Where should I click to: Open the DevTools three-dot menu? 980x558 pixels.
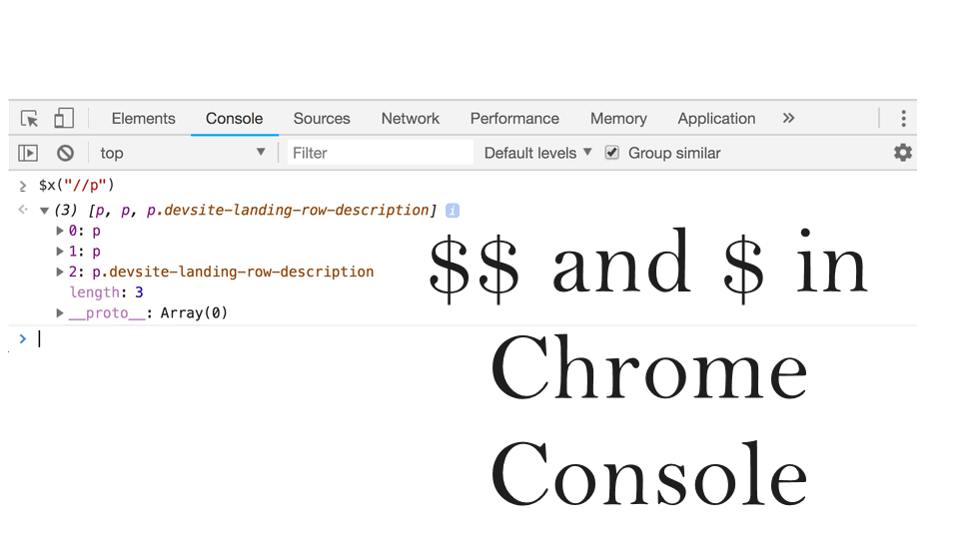[903, 118]
